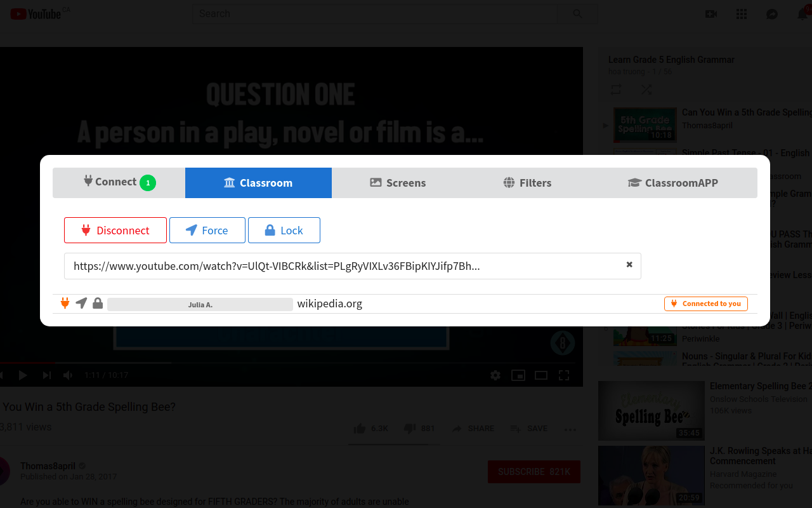Open the YouTube messages icon
The height and width of the screenshot is (508, 812).
click(772, 14)
